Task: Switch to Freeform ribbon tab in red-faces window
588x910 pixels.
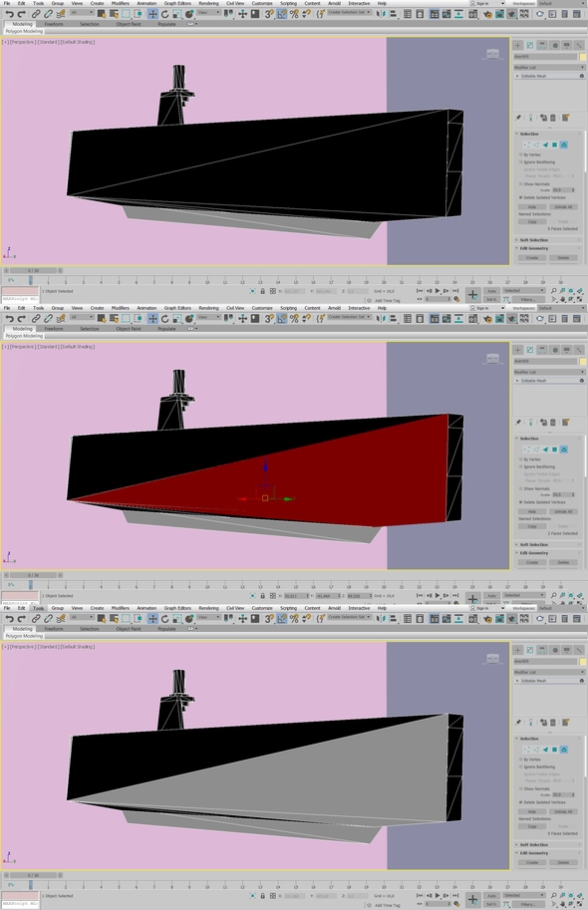Action: point(54,329)
